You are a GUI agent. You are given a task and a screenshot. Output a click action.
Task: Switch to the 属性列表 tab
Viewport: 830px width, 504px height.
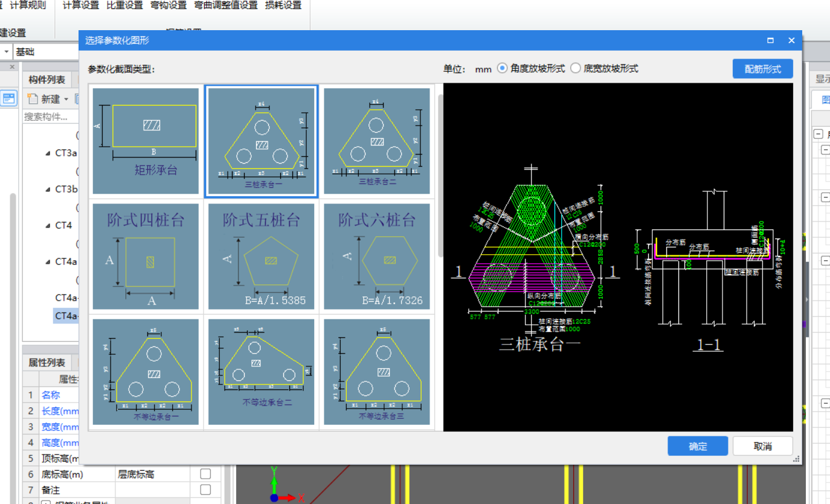[47, 362]
